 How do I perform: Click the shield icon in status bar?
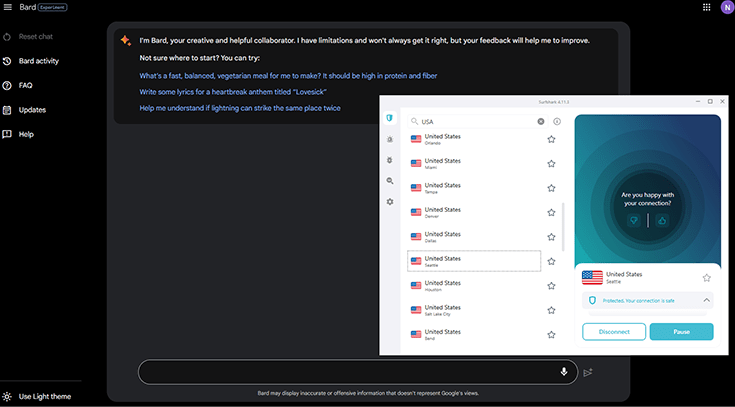(592, 301)
